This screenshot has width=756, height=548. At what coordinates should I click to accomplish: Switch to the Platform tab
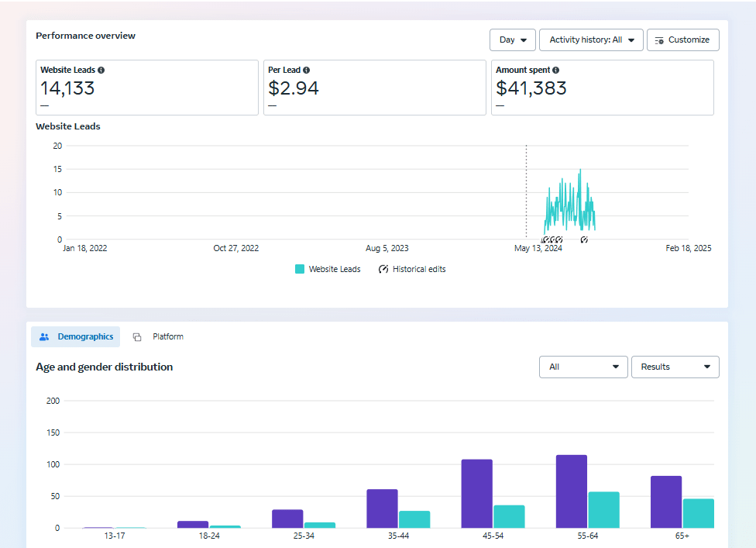[x=167, y=337]
